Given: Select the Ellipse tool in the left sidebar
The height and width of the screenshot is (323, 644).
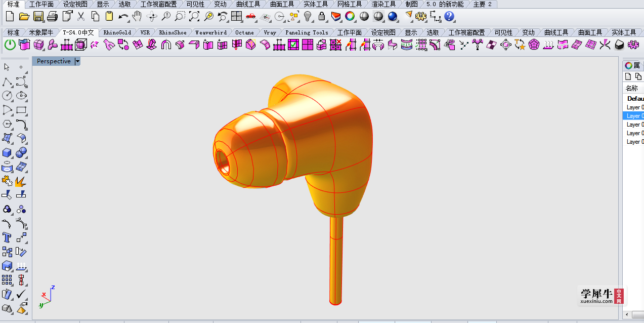Looking at the screenshot, I should coord(21,96).
